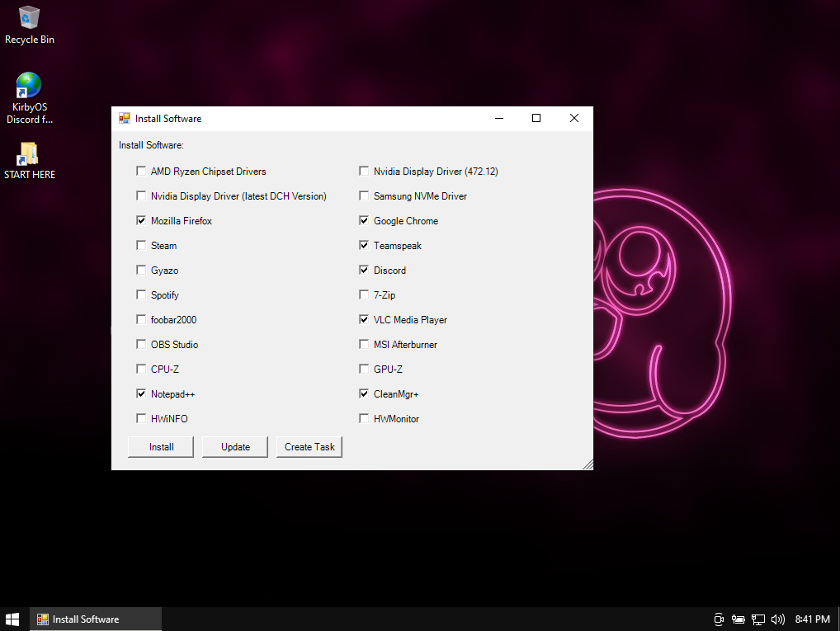840x631 pixels.
Task: Open the KirbyOS Discord shortcut icon
Action: (x=29, y=98)
